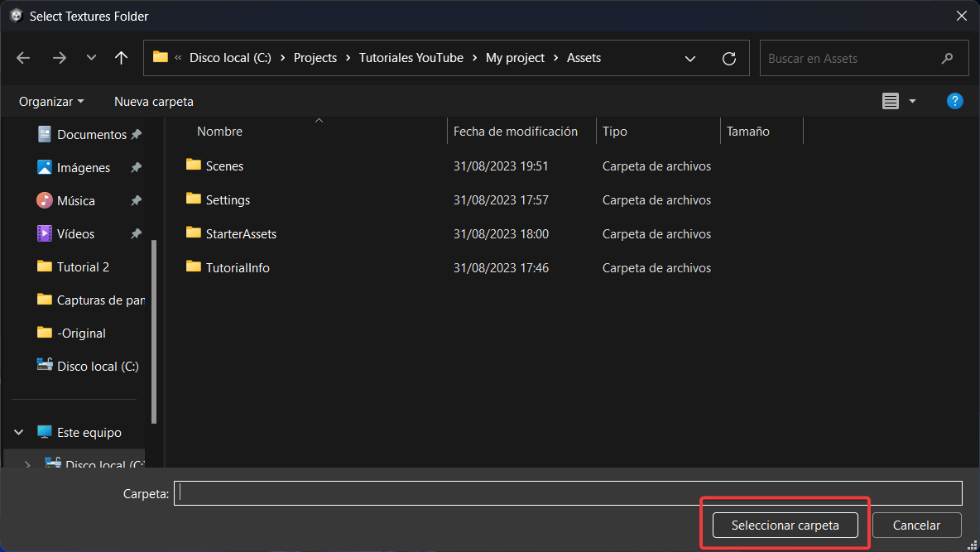Click the Unity icon in title bar
This screenshot has height=552, width=980.
[x=17, y=16]
